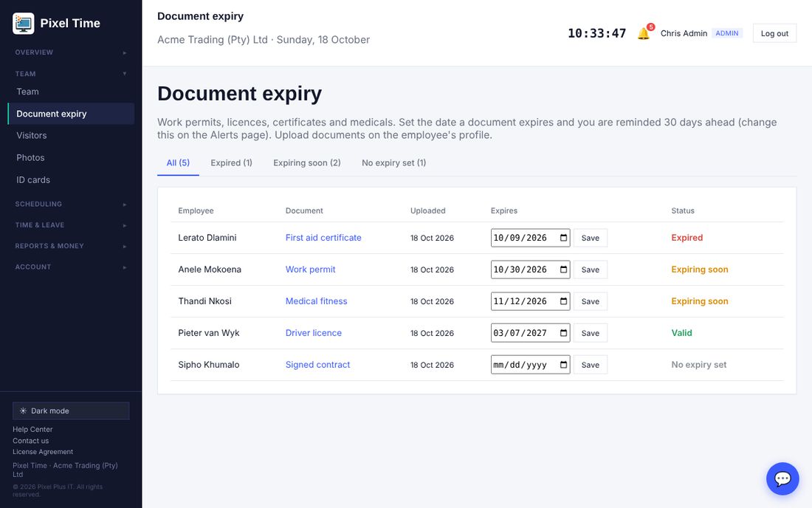812x508 pixels.
Task: Click employee name Anele Mokoena
Action: (210, 270)
